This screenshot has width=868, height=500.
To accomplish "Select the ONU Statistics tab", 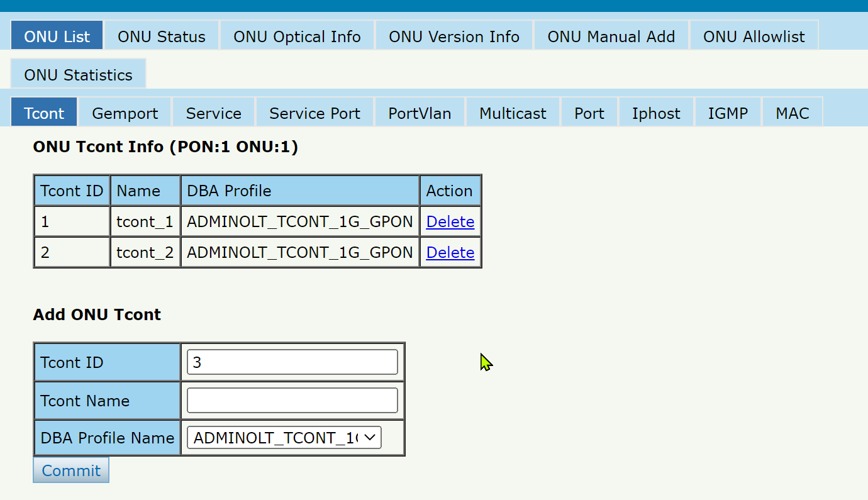I will point(78,75).
